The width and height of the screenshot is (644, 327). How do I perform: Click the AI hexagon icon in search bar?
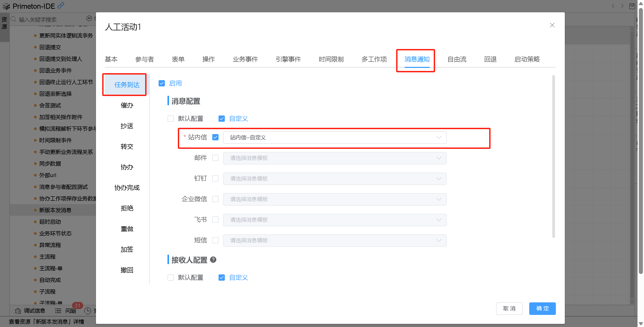click(89, 19)
